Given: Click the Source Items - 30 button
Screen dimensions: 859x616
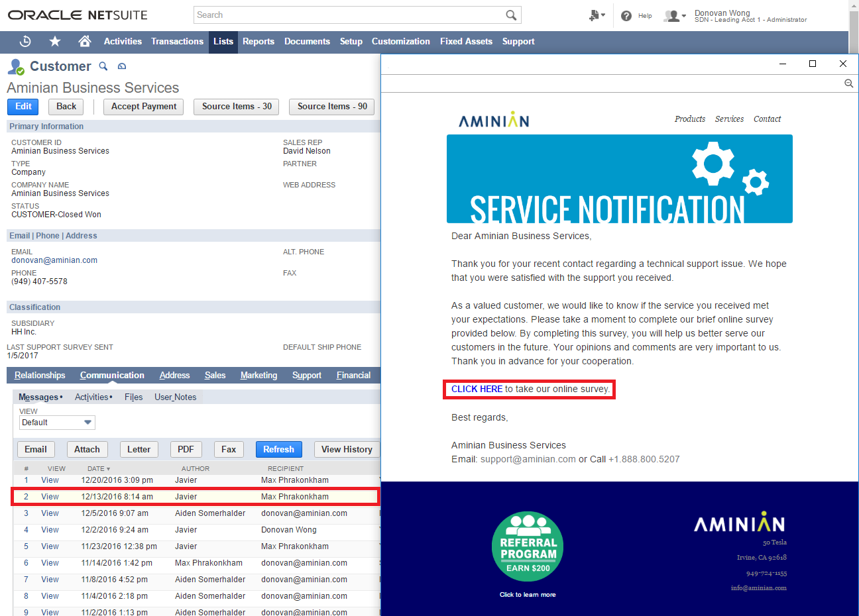Looking at the screenshot, I should pyautogui.click(x=237, y=107).
